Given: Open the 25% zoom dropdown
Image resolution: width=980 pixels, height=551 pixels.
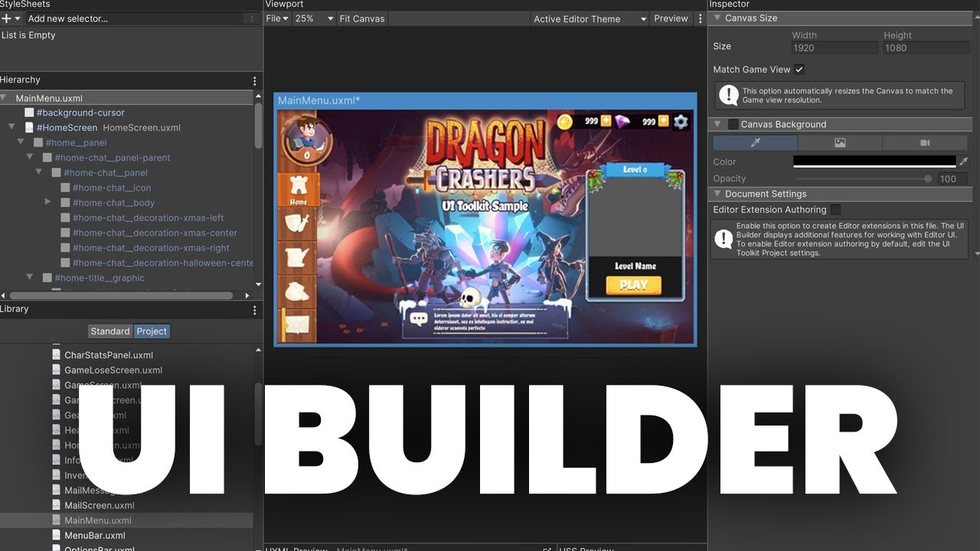Looking at the screenshot, I should point(314,19).
